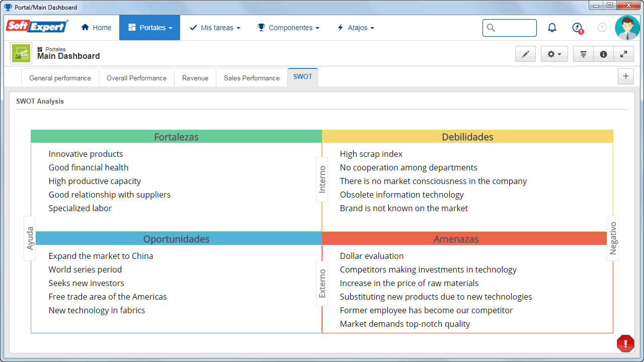
Task: Click the notifications bell icon
Action: (552, 28)
